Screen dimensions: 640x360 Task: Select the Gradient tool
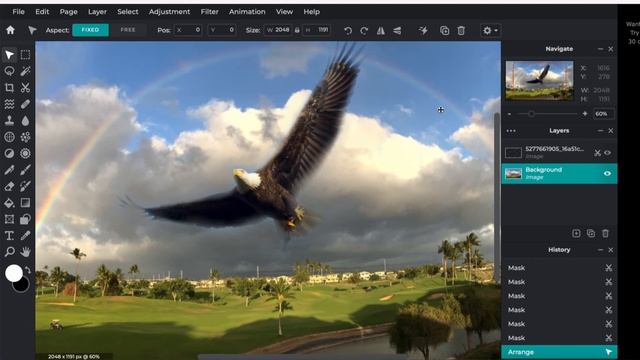click(25, 203)
